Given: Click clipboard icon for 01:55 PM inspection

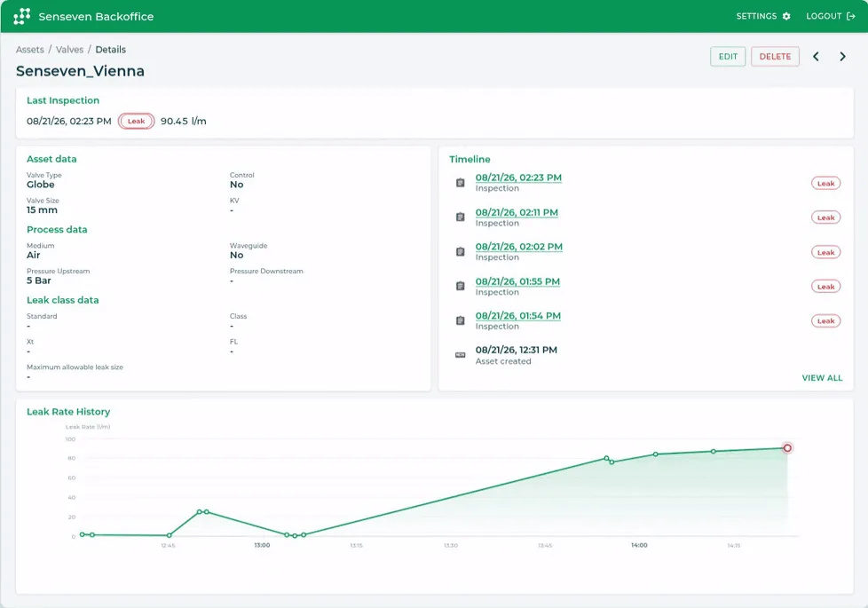Looking at the screenshot, I should (x=460, y=287).
